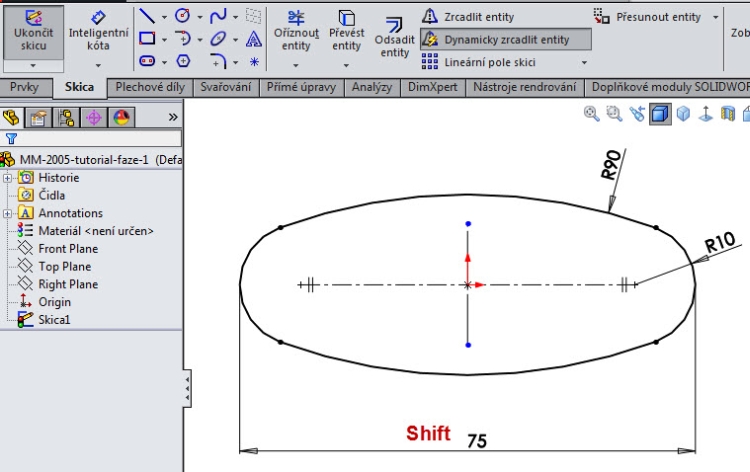Select the Line sketch tool
Viewport: 750px width, 472px height.
click(147, 16)
